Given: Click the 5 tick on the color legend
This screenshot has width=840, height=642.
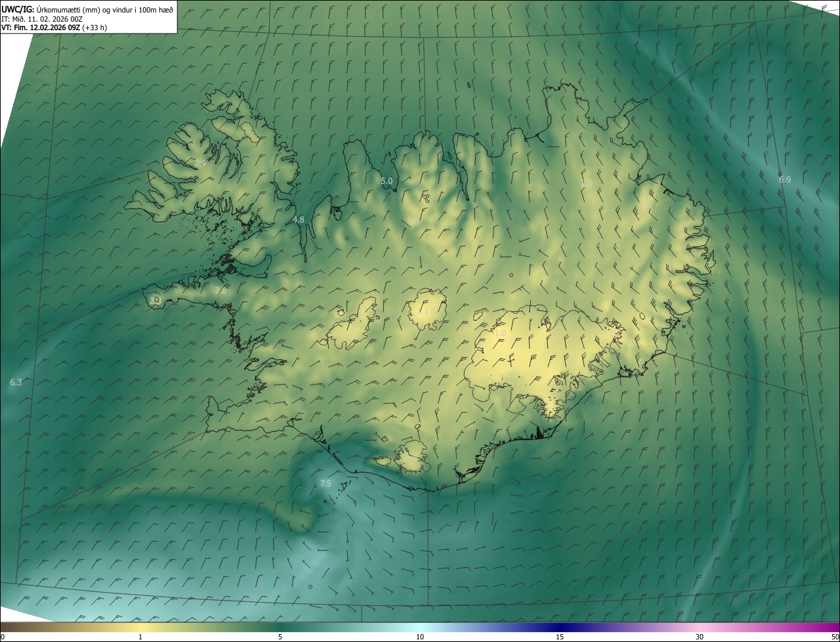Looking at the screenshot, I should [280, 637].
